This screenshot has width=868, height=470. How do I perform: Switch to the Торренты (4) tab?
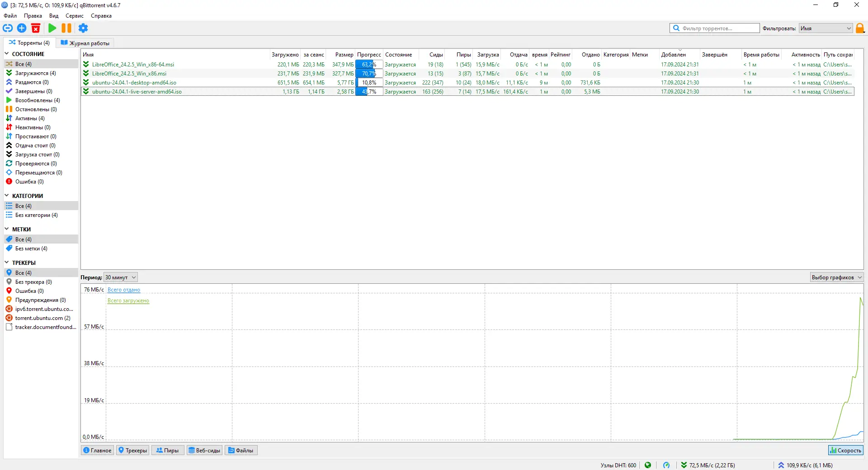click(29, 43)
